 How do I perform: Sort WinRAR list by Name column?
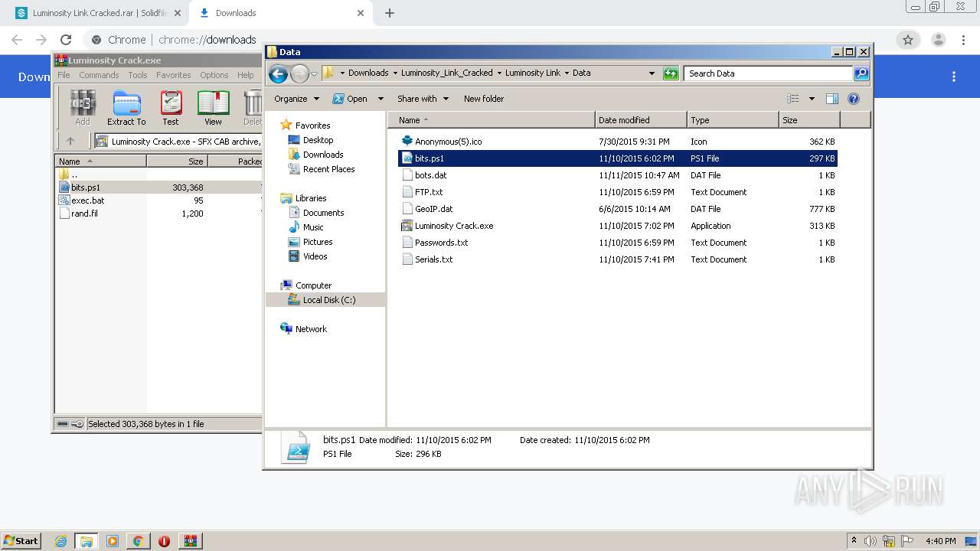pyautogui.click(x=100, y=161)
